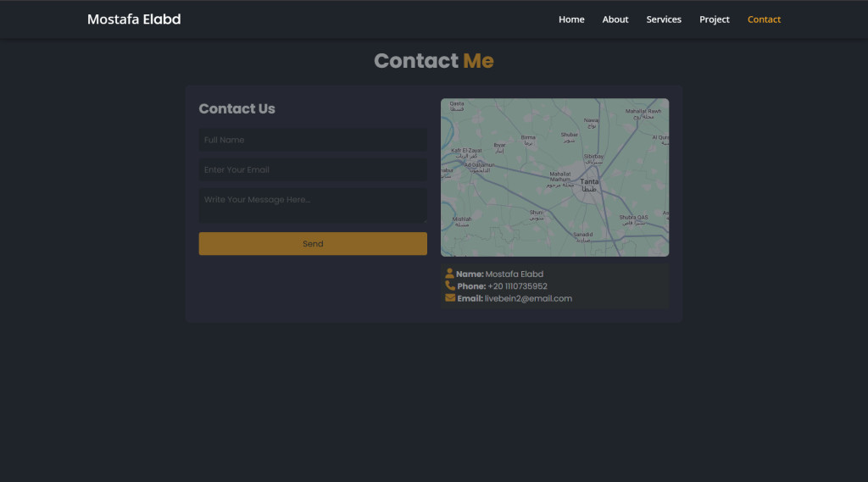The image size is (868, 482).
Task: Click the Contact Us heading
Action: point(237,108)
